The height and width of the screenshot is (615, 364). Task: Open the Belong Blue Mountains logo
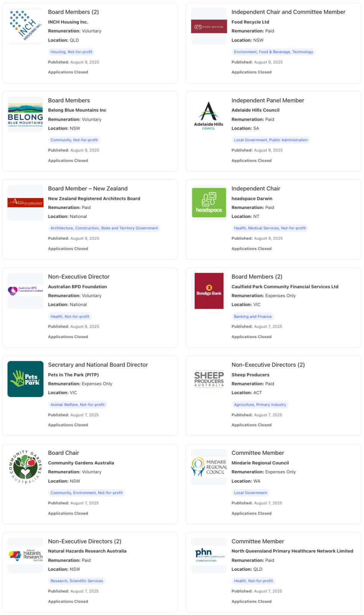pyautogui.click(x=25, y=115)
